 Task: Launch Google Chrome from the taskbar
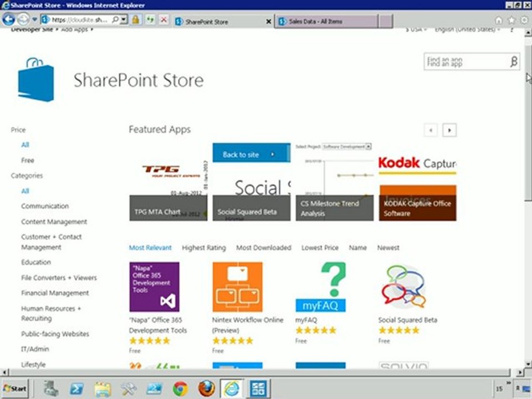click(180, 388)
